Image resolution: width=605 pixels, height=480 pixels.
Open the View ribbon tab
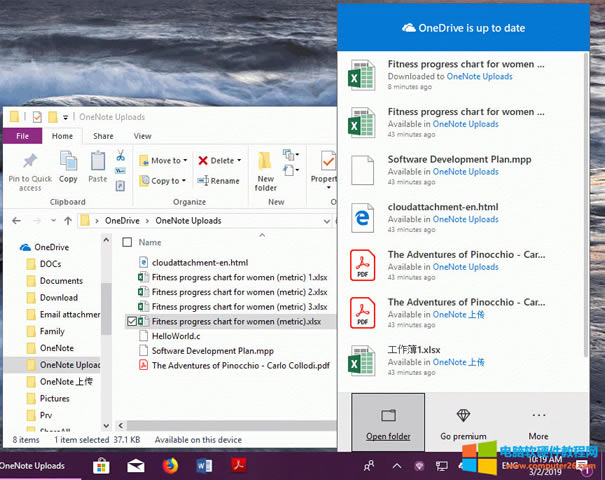142,136
